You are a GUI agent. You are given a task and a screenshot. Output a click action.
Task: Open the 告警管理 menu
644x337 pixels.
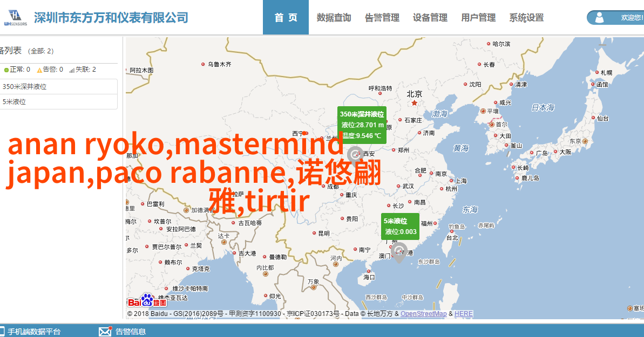(x=382, y=18)
